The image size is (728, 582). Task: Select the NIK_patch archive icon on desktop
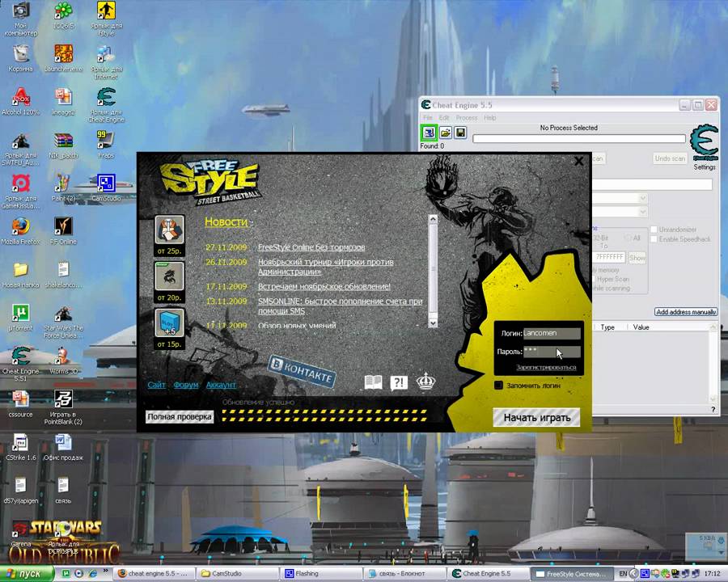64,145
